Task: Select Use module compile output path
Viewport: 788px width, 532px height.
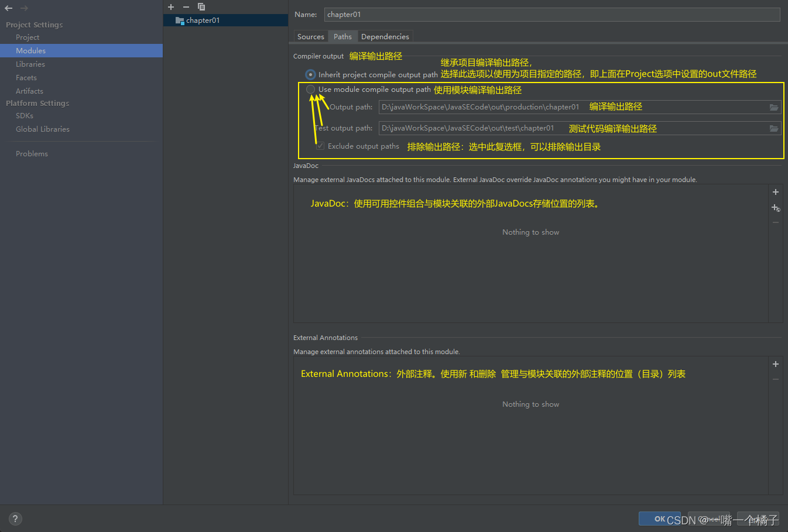Action: 310,89
